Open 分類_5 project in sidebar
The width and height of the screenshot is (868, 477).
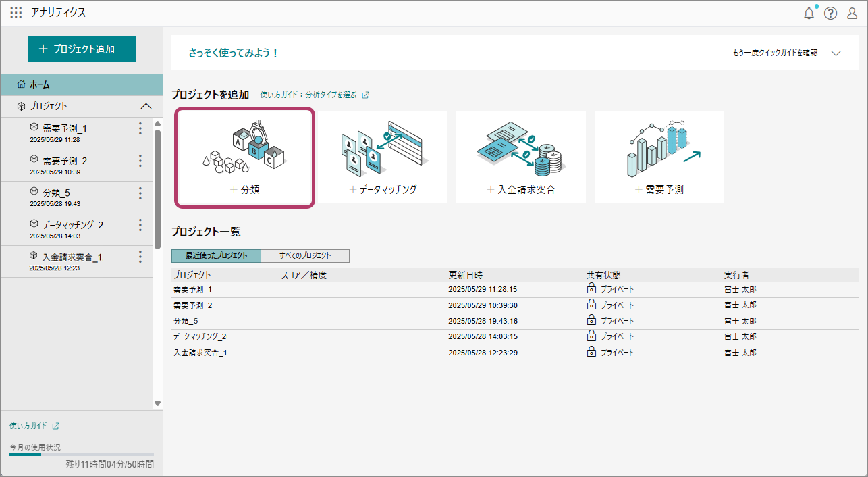point(76,198)
